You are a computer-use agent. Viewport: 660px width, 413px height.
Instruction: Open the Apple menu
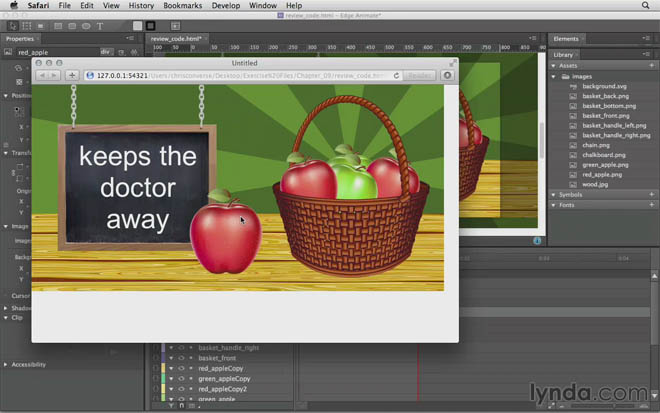(x=13, y=5)
